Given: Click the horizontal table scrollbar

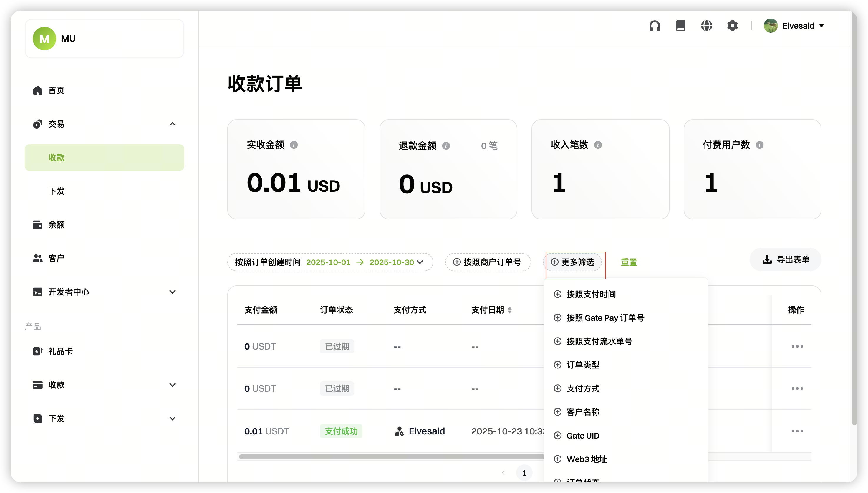Looking at the screenshot, I should (389, 457).
